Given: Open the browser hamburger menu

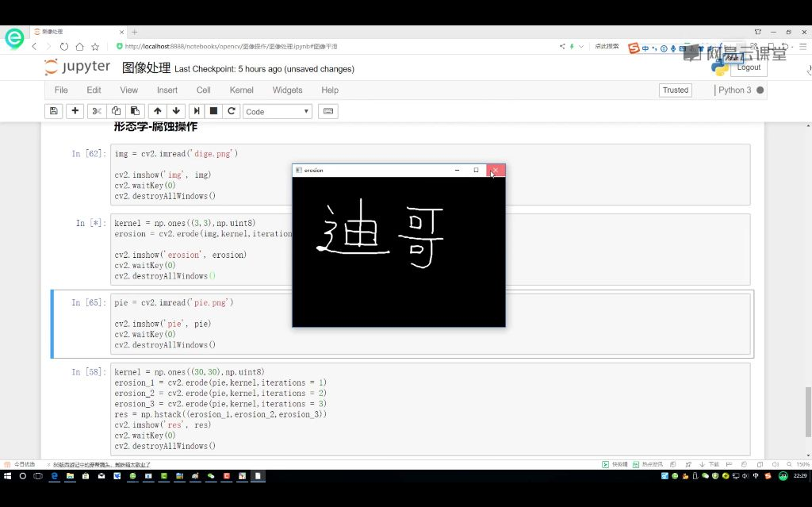Looking at the screenshot, I should tap(803, 46).
